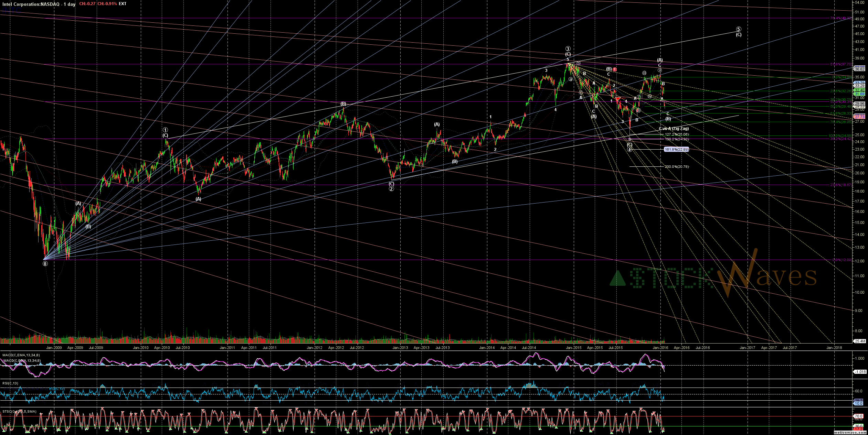Viewport: 868px width, 435px height.
Task: Click the Jan-2009 date axis label
Action: click(54, 348)
